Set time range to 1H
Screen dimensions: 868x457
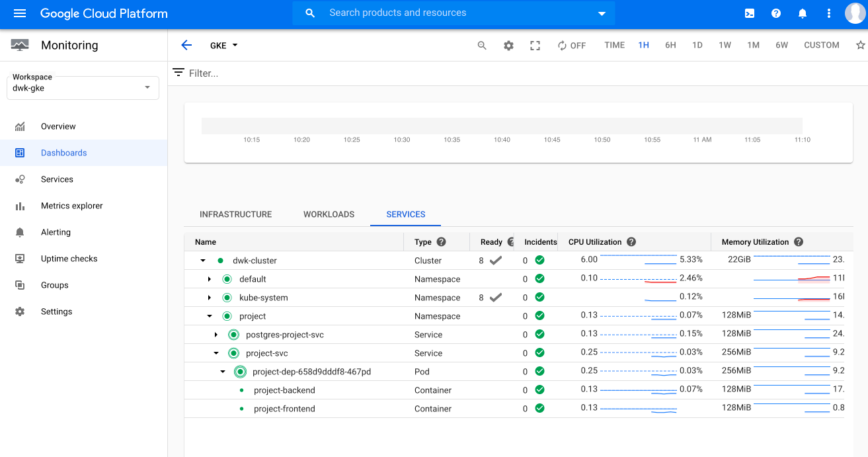point(644,46)
